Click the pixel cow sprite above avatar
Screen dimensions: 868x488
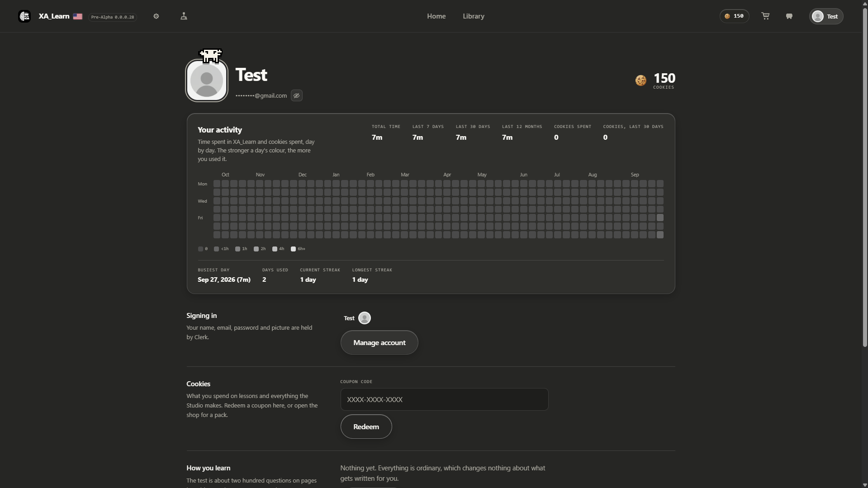[x=211, y=56]
